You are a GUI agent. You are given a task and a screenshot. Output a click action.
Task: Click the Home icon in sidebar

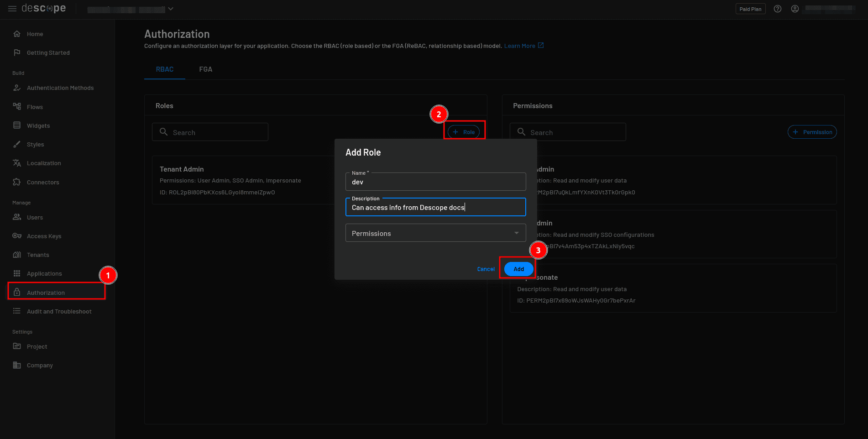17,34
